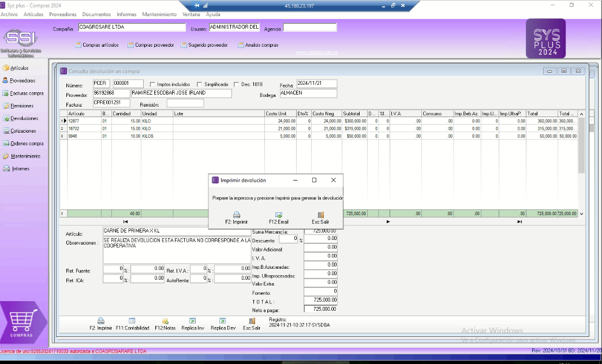This screenshot has width=602, height=364.
Task: Click Esc:Salir in the print dialog
Action: tap(320, 218)
